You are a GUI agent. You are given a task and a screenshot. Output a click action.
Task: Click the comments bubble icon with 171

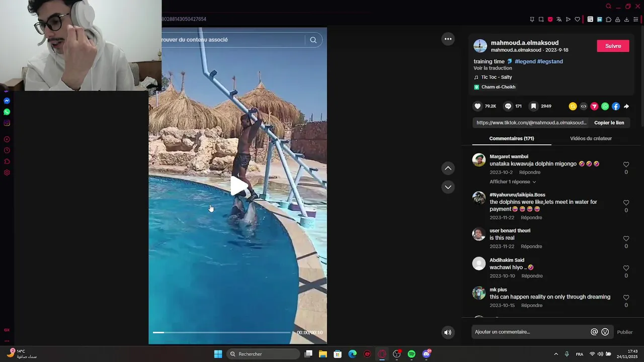[508, 106]
